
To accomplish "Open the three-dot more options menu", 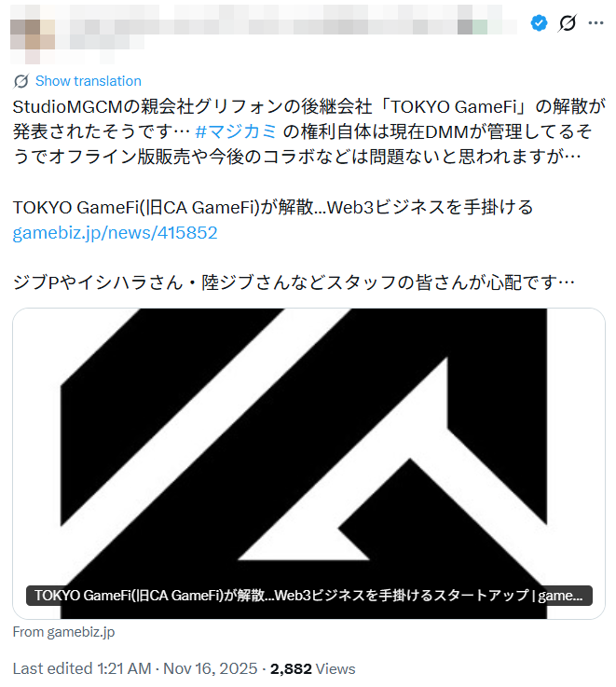I will coord(595,22).
